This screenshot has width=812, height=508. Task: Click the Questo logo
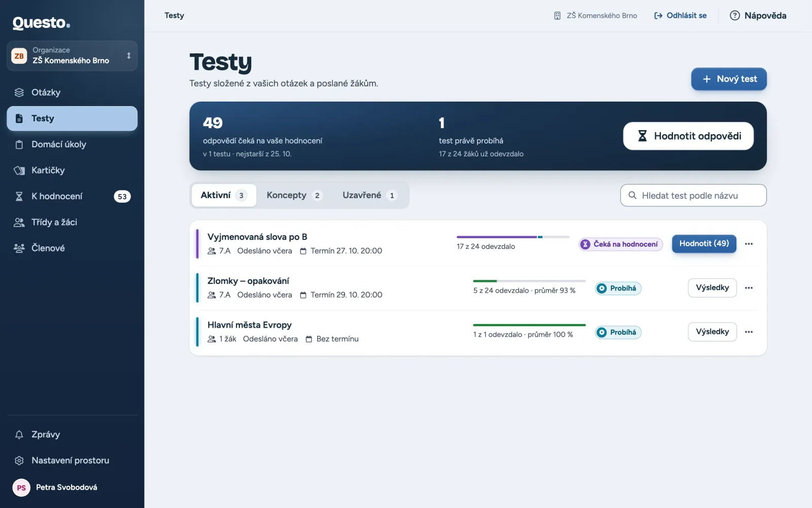42,23
